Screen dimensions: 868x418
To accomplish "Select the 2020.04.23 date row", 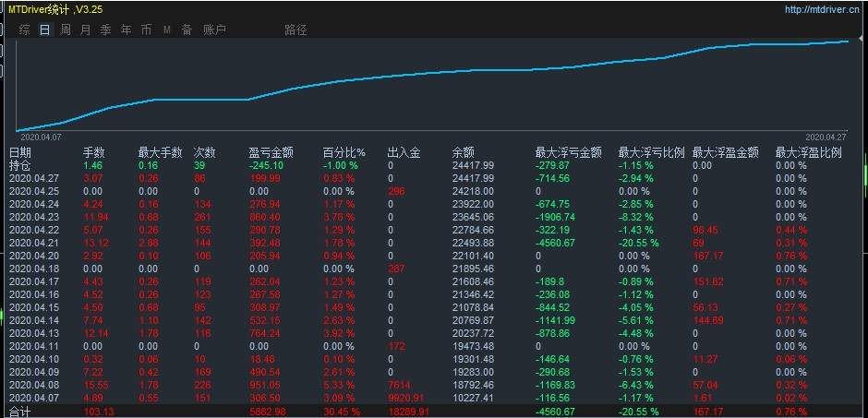I will click(32, 217).
